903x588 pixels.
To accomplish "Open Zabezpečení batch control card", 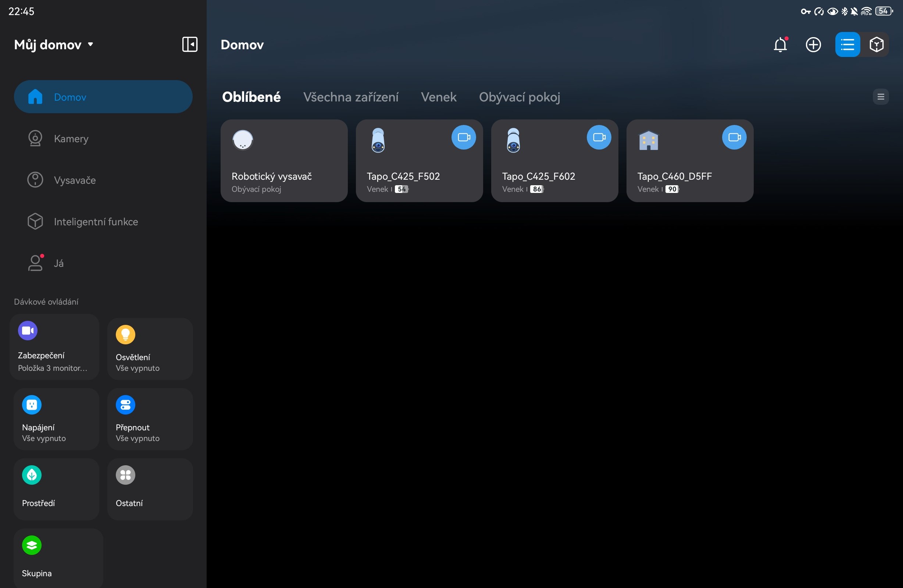I will coord(55,346).
